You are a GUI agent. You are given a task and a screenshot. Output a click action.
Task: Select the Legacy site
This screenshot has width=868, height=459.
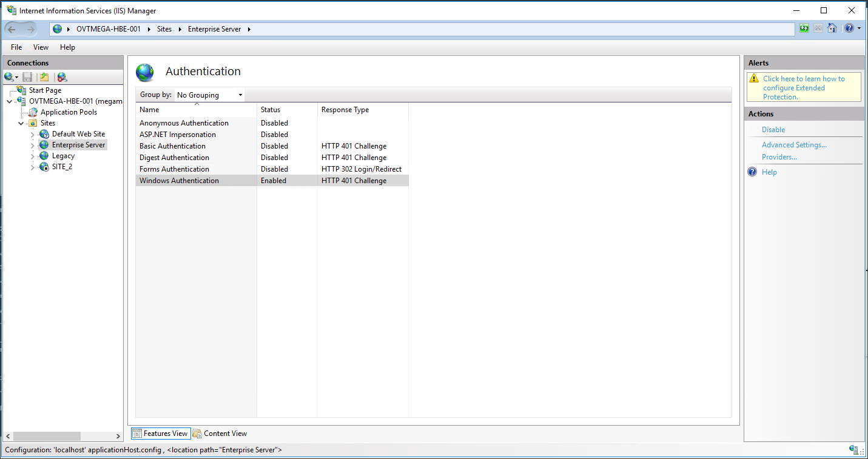pyautogui.click(x=63, y=156)
